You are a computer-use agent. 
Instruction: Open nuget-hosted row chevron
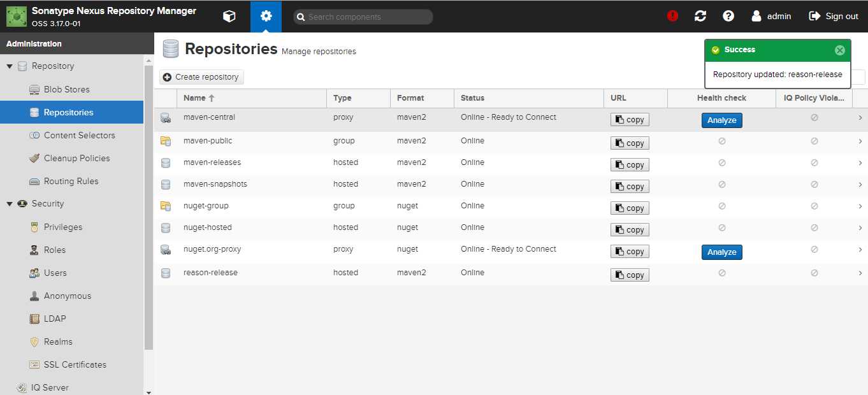[860, 228]
